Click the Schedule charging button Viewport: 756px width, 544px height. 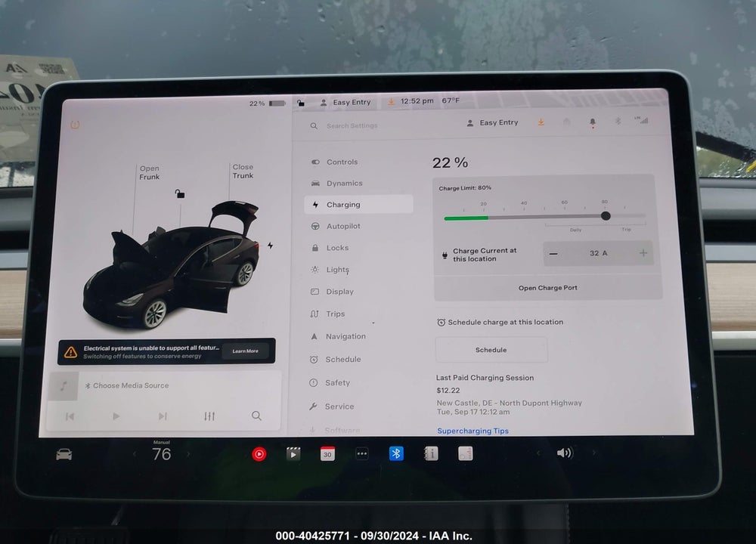point(491,350)
